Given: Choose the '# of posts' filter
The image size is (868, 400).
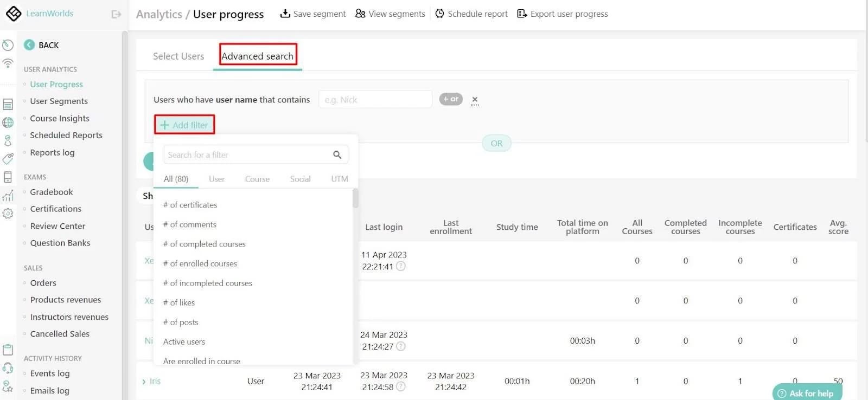Looking at the screenshot, I should click(181, 322).
